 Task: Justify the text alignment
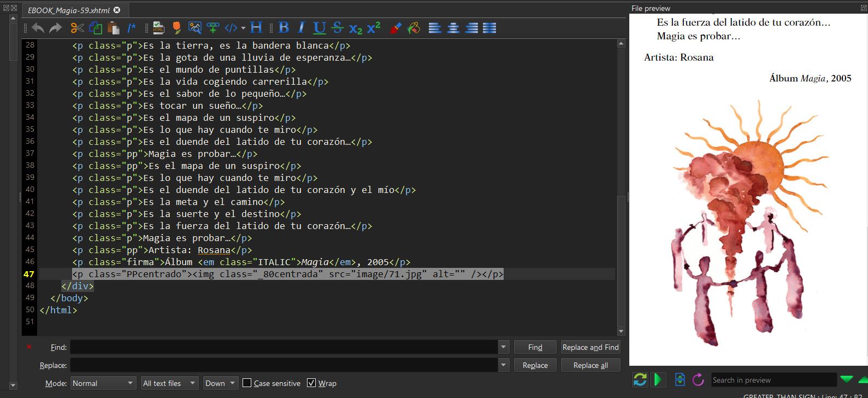490,28
